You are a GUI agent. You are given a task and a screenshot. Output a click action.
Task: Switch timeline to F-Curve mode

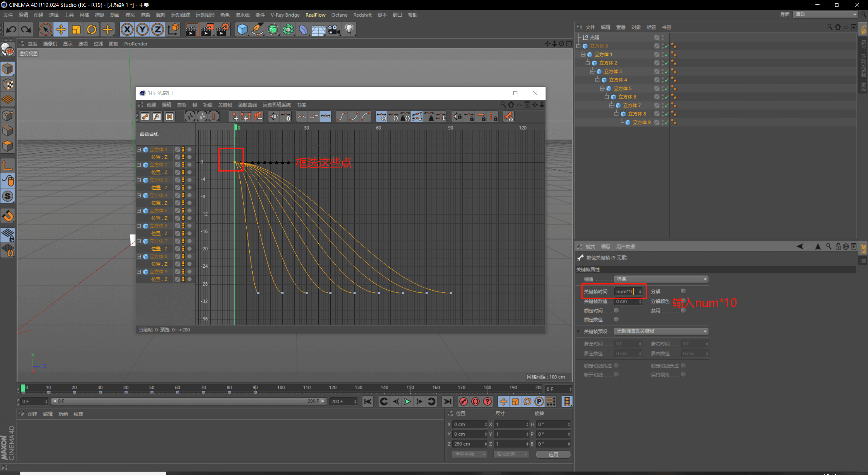[x=157, y=117]
